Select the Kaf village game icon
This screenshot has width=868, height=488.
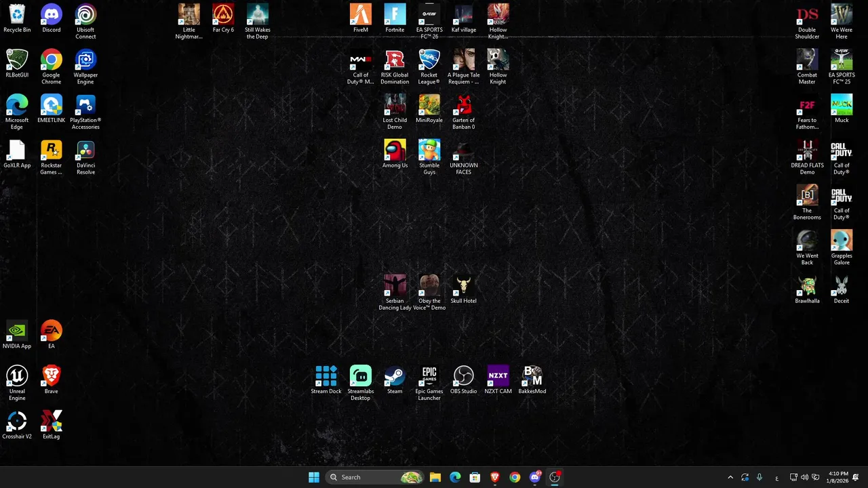pos(464,19)
